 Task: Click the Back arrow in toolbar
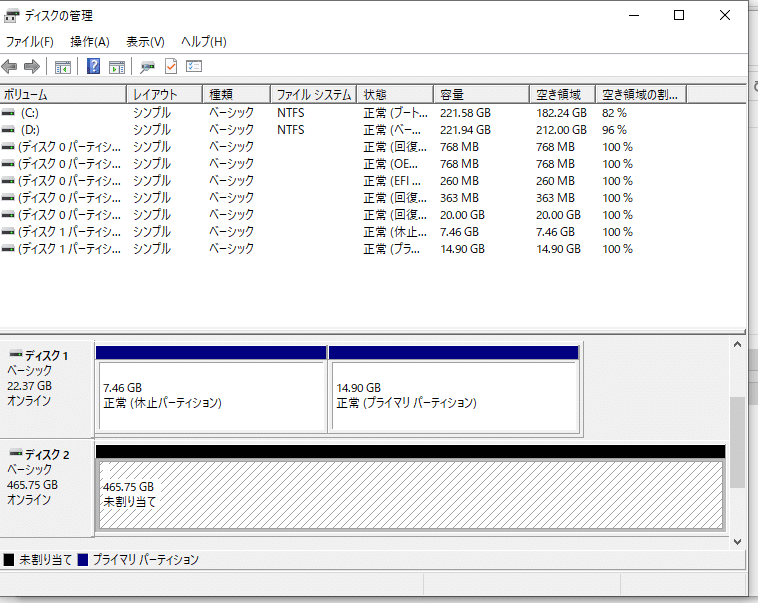coord(9,66)
